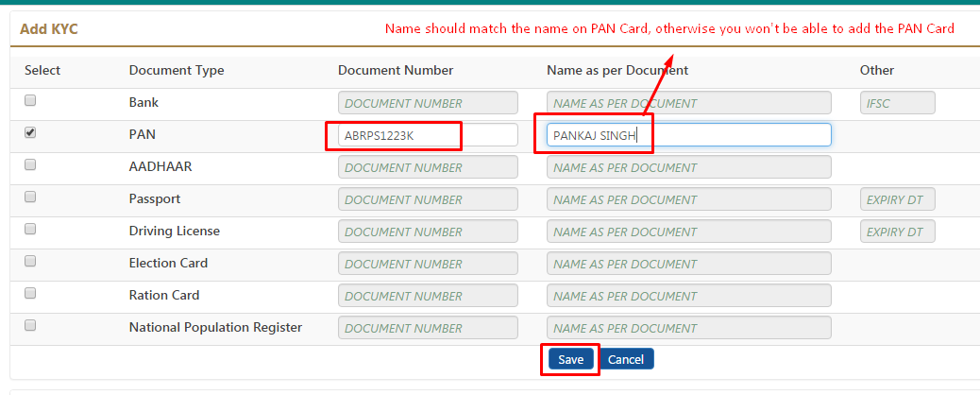Click the AADHAAR document number field

pyautogui.click(x=428, y=167)
